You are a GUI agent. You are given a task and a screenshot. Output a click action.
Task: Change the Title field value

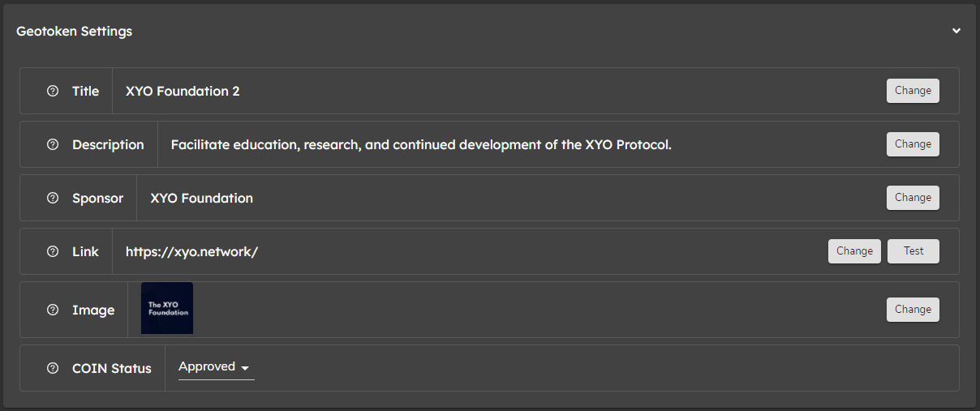[913, 91]
